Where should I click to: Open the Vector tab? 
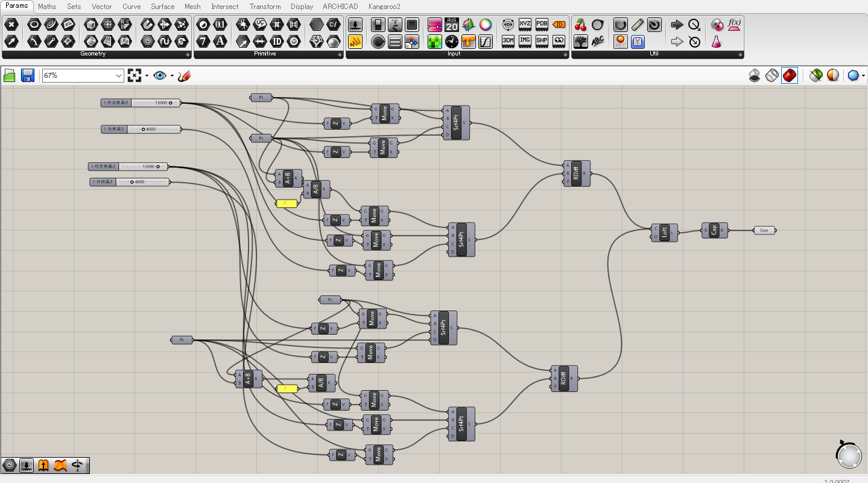(102, 7)
